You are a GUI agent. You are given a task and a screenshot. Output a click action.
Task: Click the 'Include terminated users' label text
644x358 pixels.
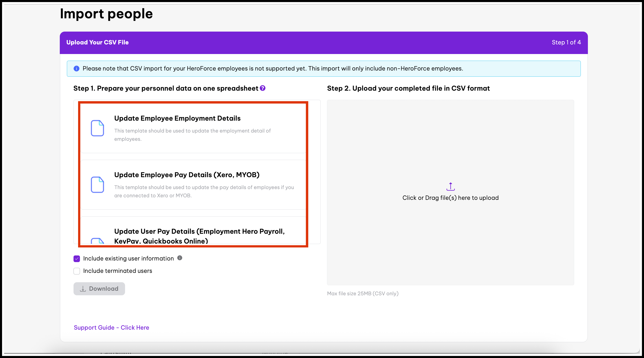[117, 271]
